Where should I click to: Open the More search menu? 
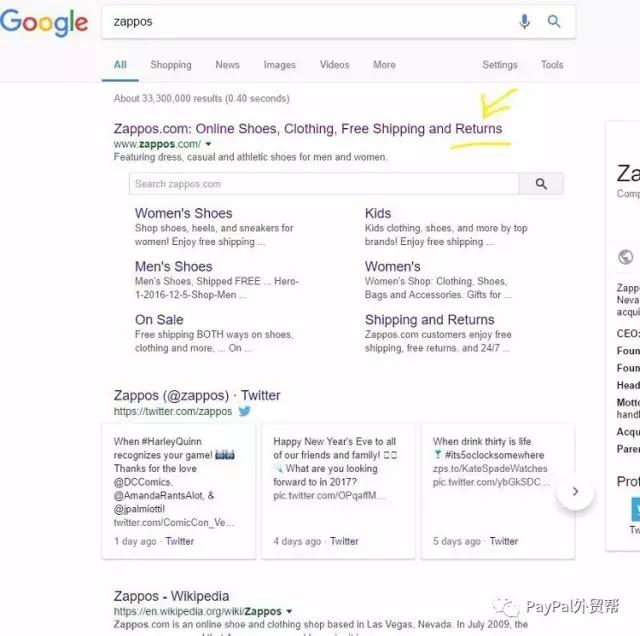click(384, 65)
